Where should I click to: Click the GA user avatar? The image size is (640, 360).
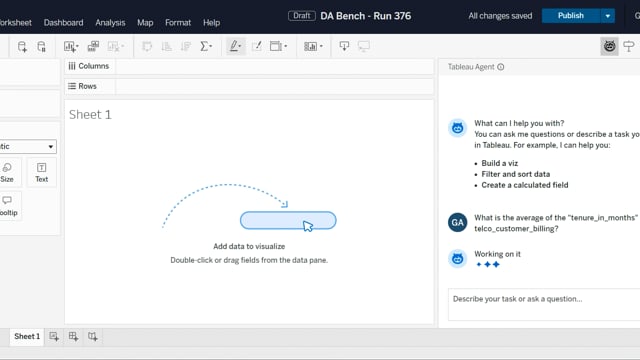(457, 222)
